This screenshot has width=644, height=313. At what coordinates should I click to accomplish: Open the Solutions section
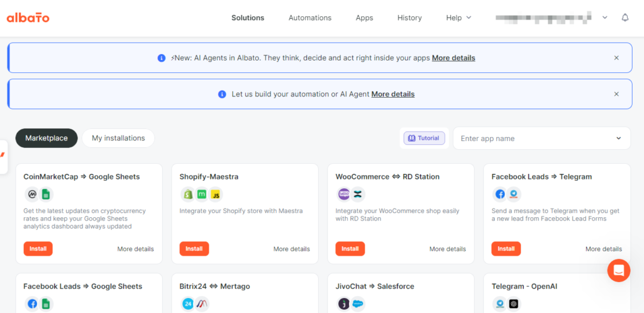[248, 18]
